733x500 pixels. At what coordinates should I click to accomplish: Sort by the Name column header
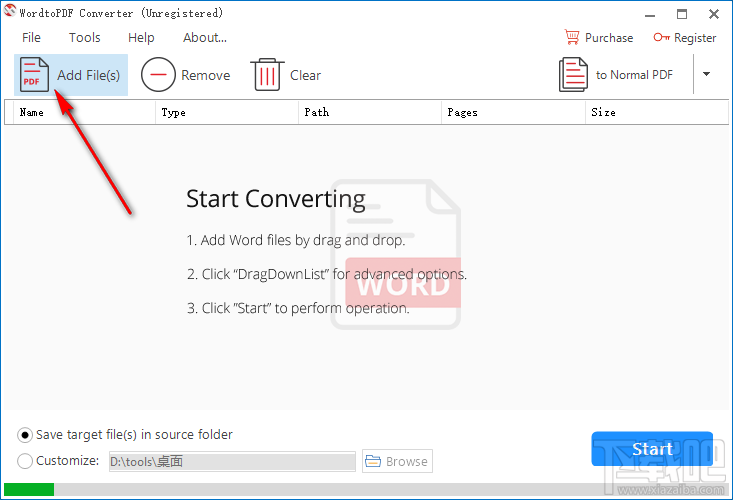[84, 112]
